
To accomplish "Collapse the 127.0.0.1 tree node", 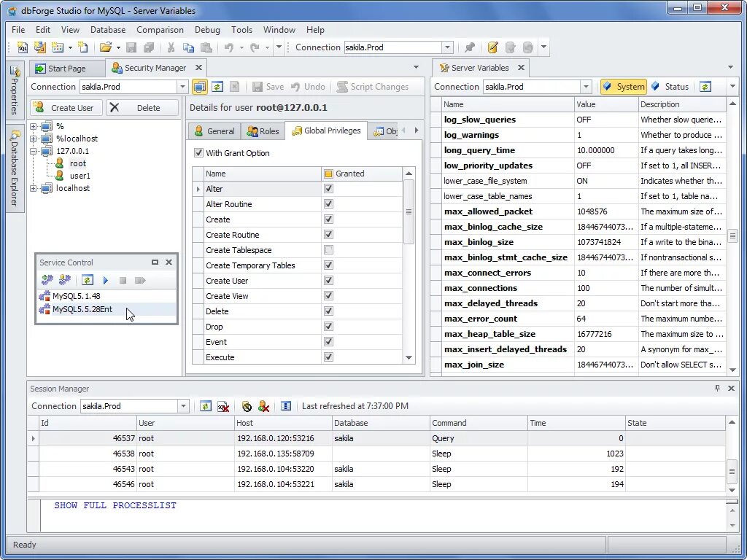I will 34,151.
